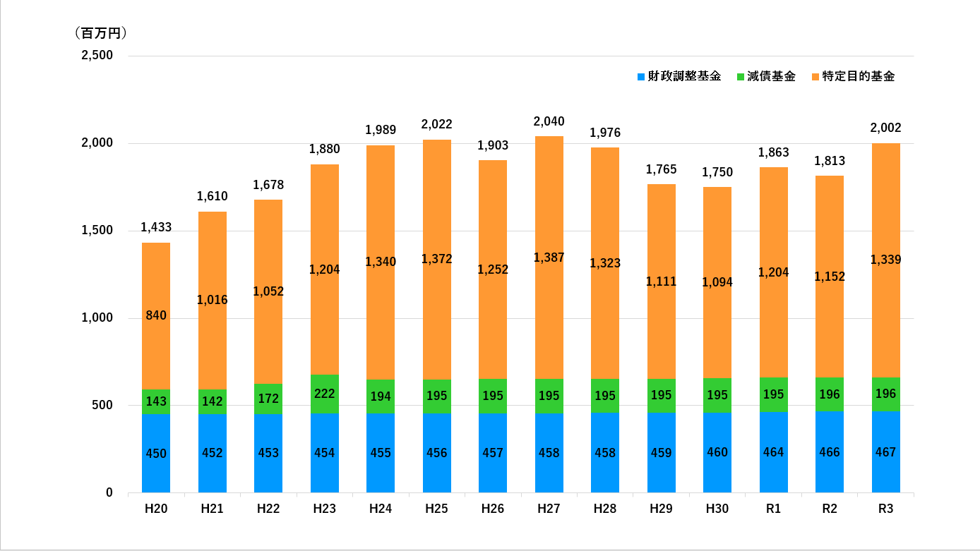This screenshot has height=551, width=980.
Task: Select the orange H30 segment labeled 1,094
Action: tap(717, 282)
